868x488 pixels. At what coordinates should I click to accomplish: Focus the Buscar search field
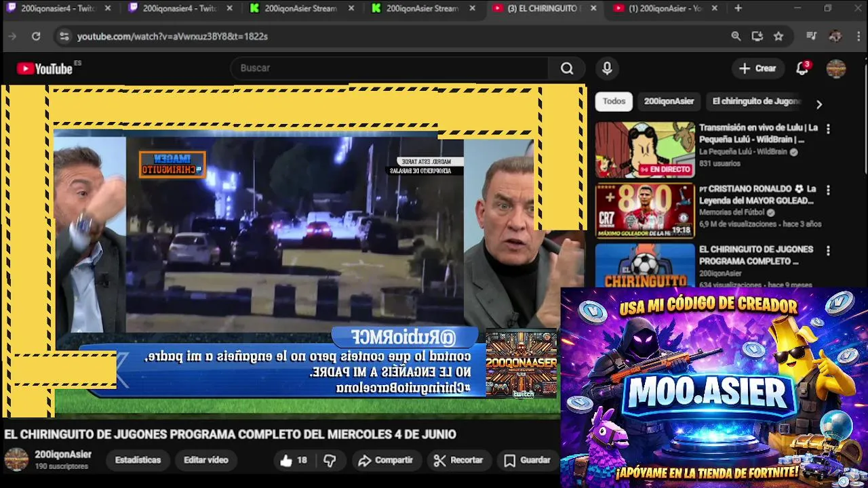[390, 68]
